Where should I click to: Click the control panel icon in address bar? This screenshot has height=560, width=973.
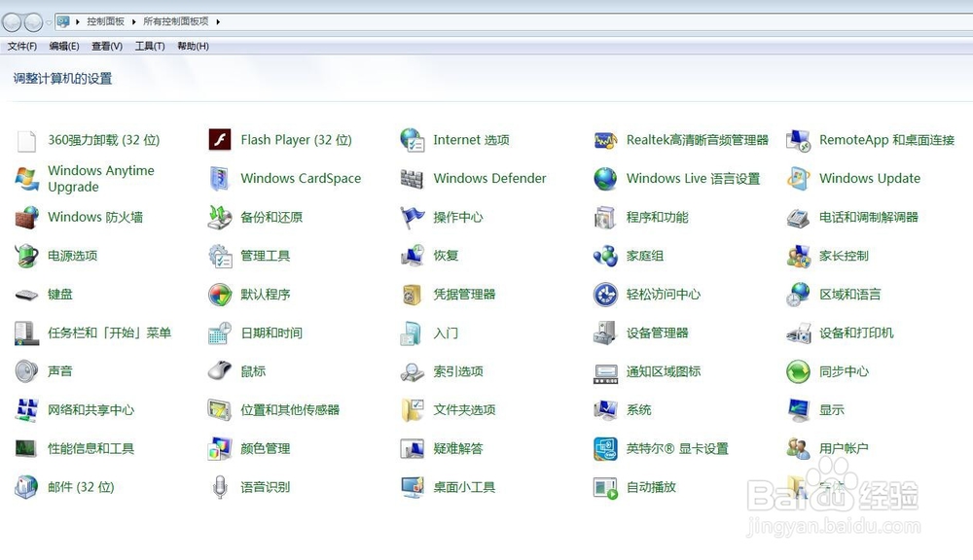click(x=63, y=21)
